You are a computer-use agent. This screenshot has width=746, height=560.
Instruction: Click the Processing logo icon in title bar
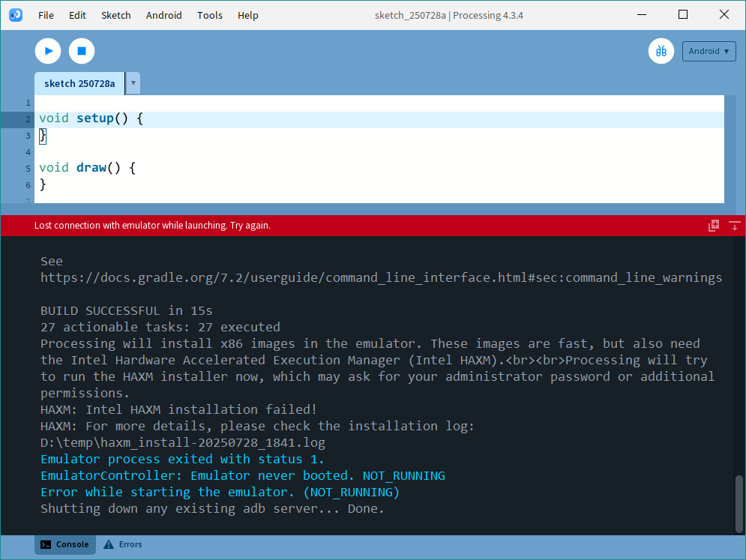(x=16, y=15)
